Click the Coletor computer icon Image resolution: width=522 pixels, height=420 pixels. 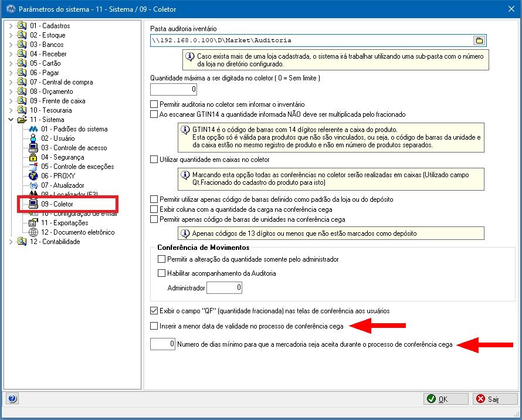click(33, 204)
